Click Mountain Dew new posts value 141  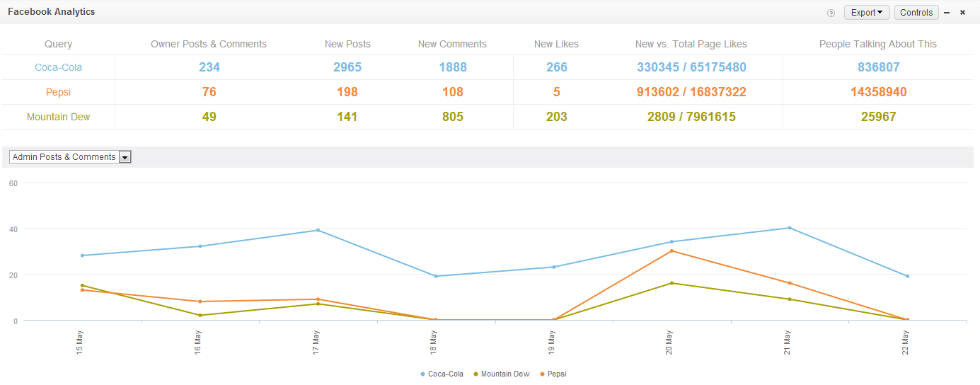(347, 117)
